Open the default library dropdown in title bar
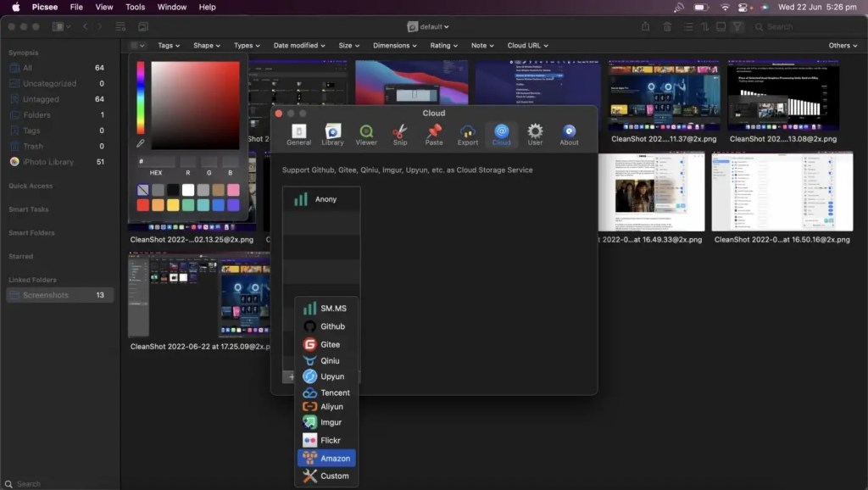The image size is (868, 490). point(428,26)
